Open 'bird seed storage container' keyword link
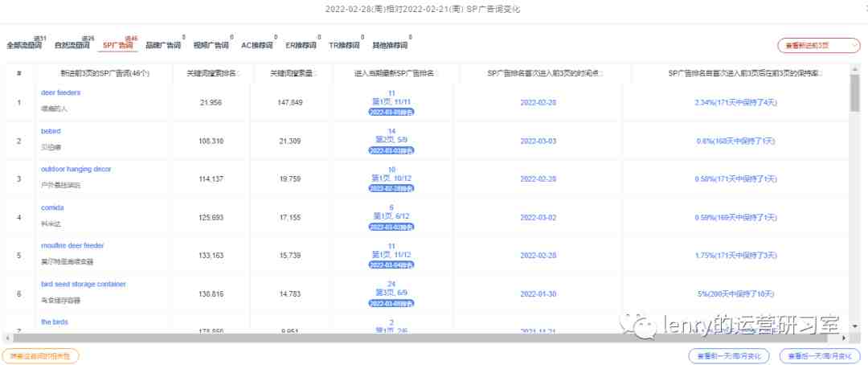Viewport: 868px width, 365px height. [84, 284]
